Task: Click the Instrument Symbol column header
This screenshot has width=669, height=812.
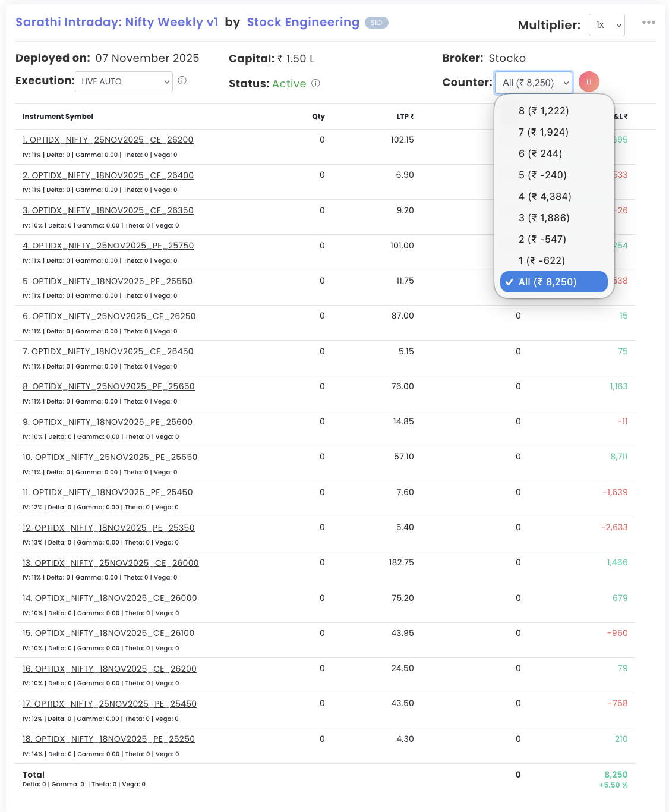Action: click(x=58, y=117)
